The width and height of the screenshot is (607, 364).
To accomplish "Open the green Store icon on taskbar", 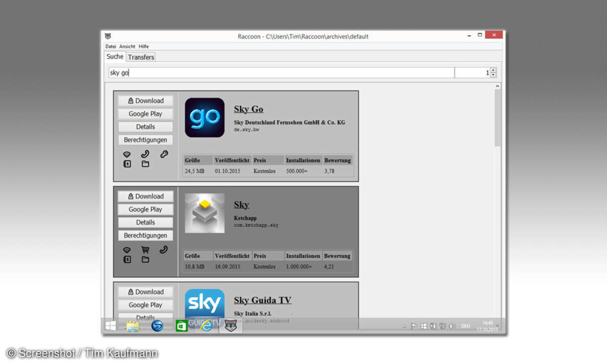I will (x=181, y=326).
